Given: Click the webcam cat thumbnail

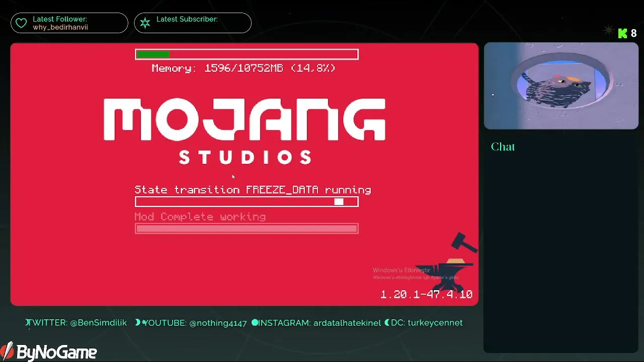Looking at the screenshot, I should click(561, 86).
